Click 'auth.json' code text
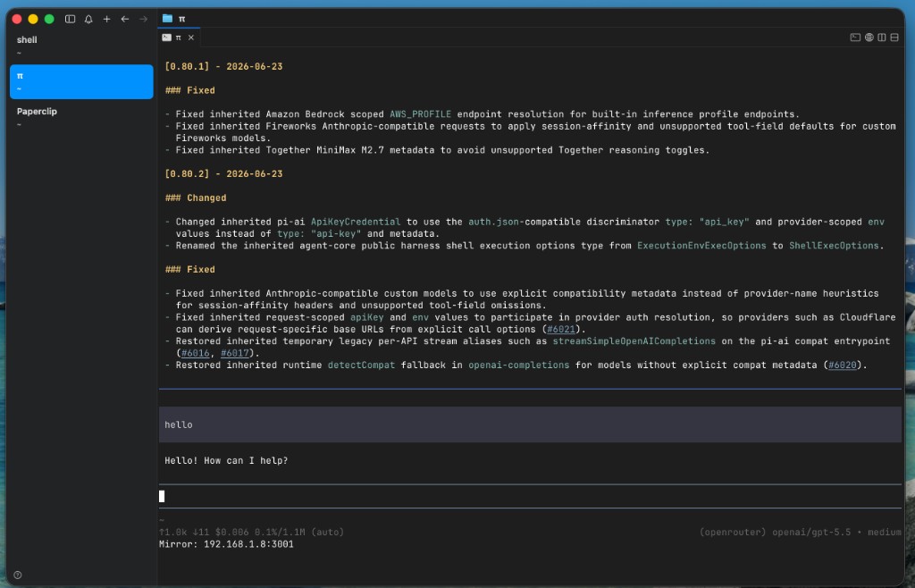The width and height of the screenshot is (915, 588). (x=493, y=222)
